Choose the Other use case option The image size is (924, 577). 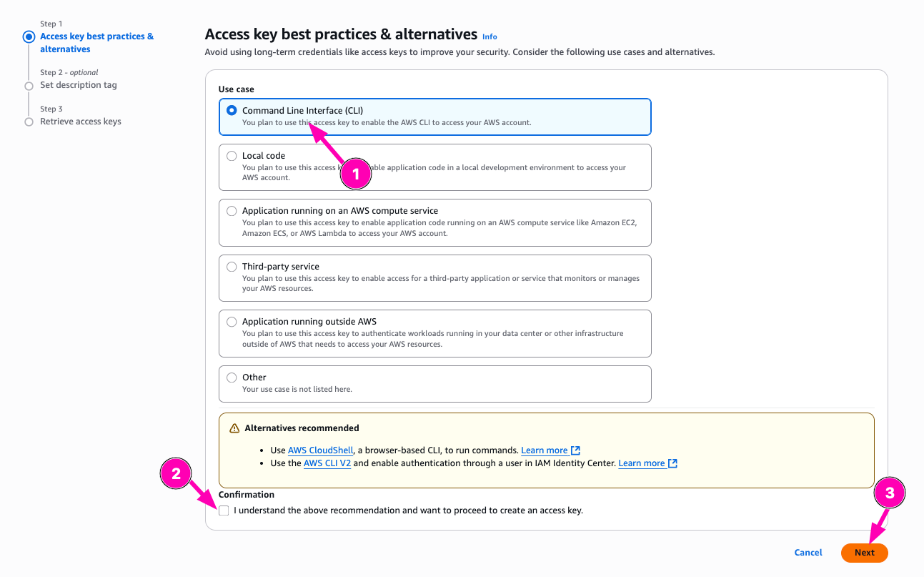click(232, 378)
